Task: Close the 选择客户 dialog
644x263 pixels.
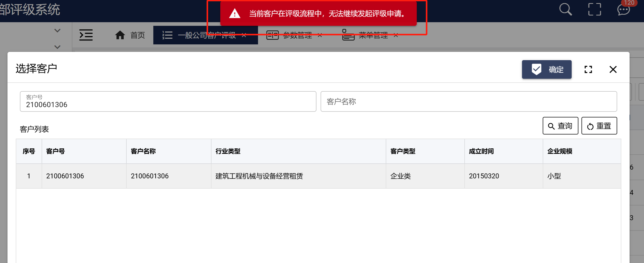Action: click(x=613, y=69)
